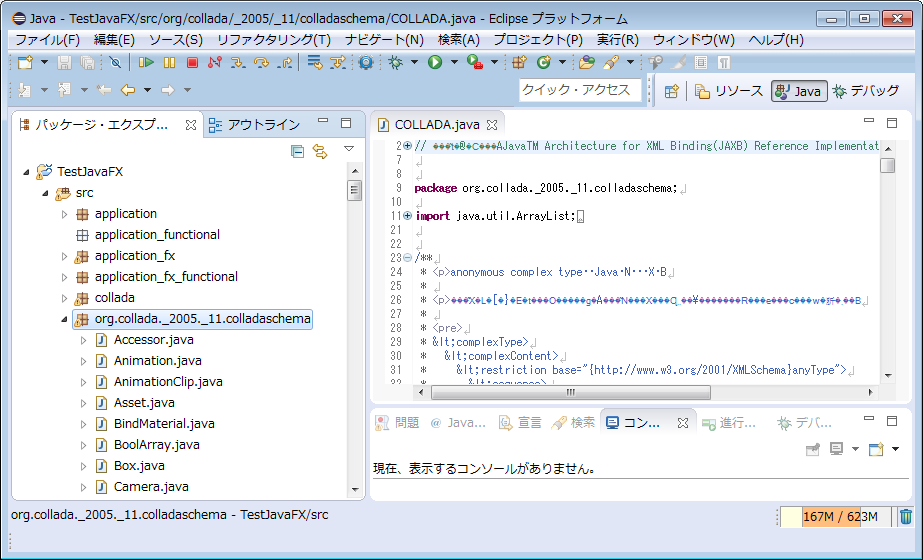Open Package Explorer view menu triangle
The image size is (923, 560).
349,148
